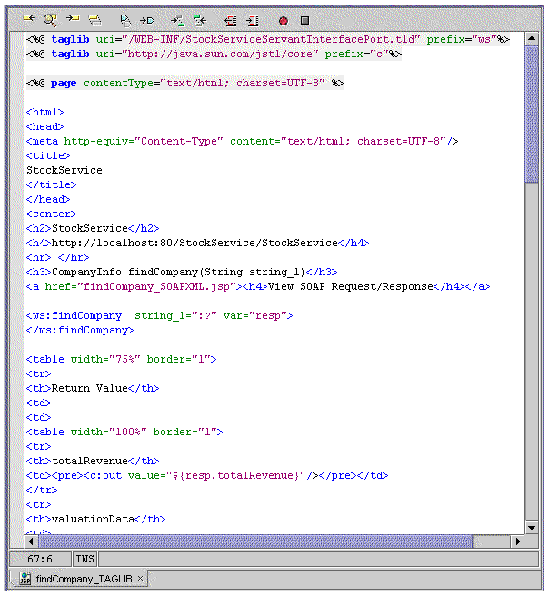This screenshot has width=549, height=596.
Task: Click the plain StockService title text line
Action: (x=64, y=170)
